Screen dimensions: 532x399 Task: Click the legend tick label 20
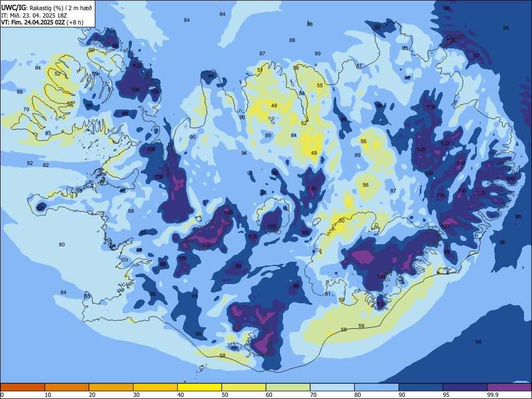pyautogui.click(x=92, y=395)
